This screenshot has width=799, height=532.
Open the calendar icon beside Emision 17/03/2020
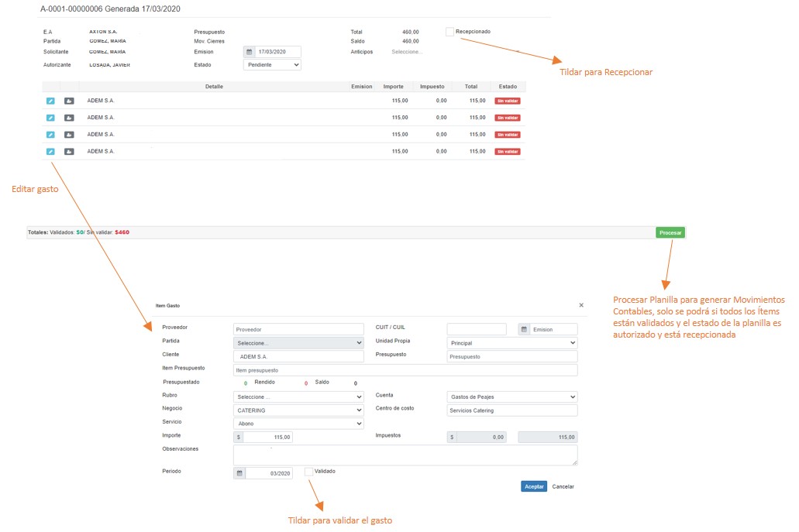[250, 52]
